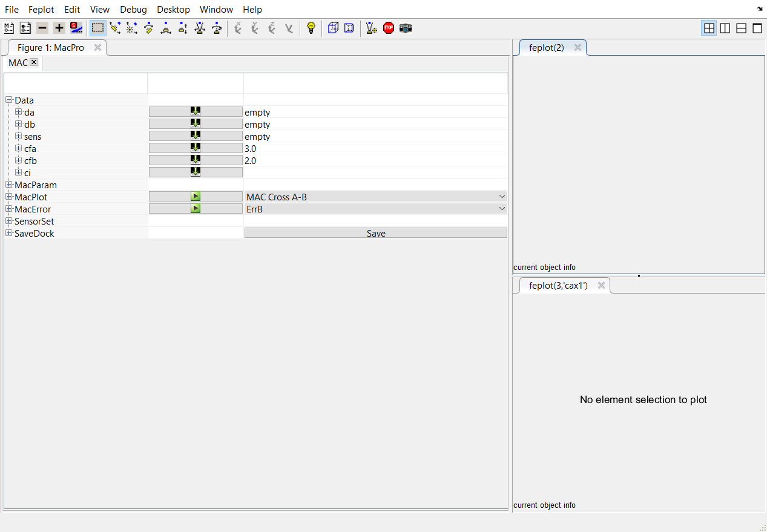Click the red STOP icon in toolbar

389,28
